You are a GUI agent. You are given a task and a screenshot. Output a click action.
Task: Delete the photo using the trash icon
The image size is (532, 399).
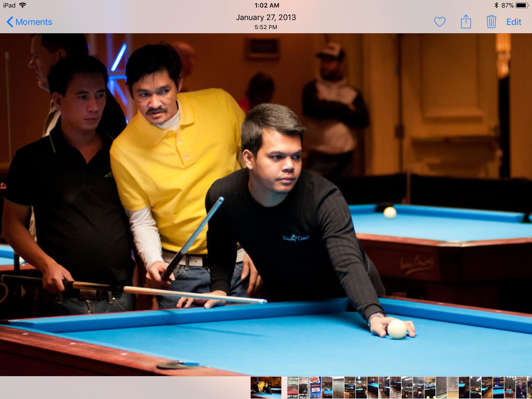pyautogui.click(x=491, y=22)
